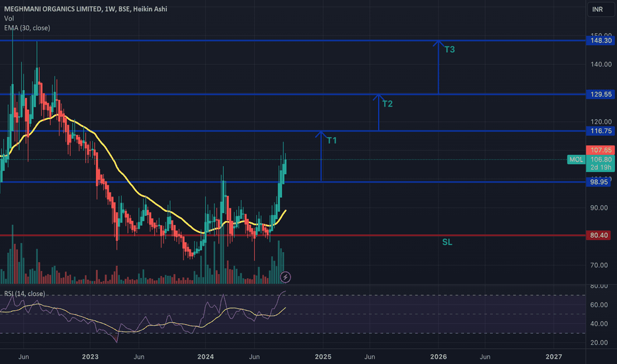Click the 106.80 current price label
The width and height of the screenshot is (617, 364).
click(600, 159)
